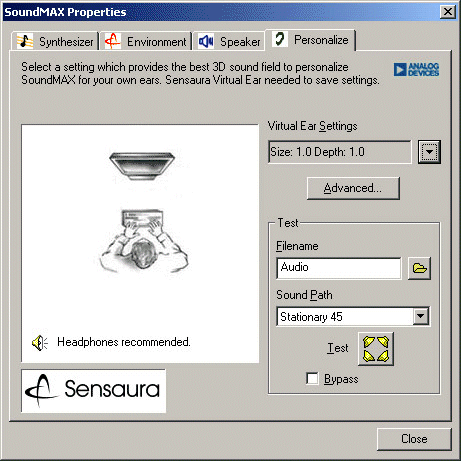
Task: Click the yellow four-speaker Test icon
Action: (376, 349)
